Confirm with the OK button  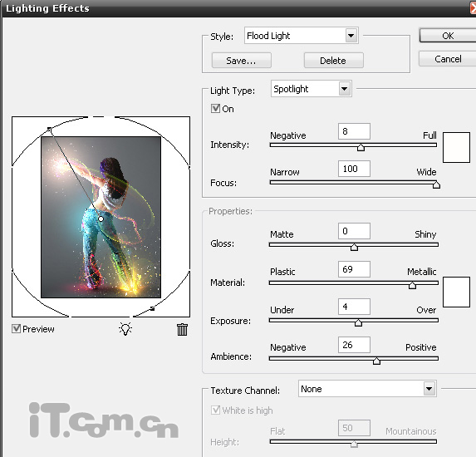click(x=448, y=36)
